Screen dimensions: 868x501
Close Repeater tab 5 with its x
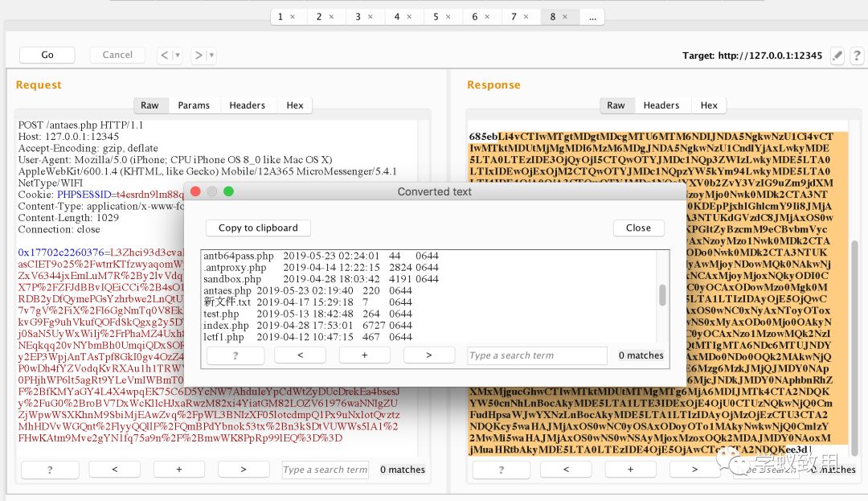tap(448, 17)
